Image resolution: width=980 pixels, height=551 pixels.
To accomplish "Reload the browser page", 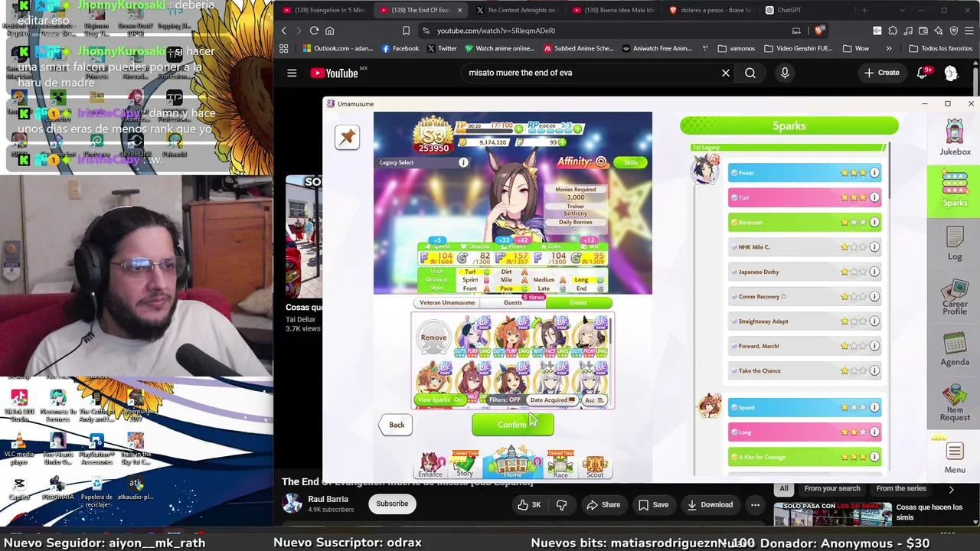I will [x=314, y=31].
